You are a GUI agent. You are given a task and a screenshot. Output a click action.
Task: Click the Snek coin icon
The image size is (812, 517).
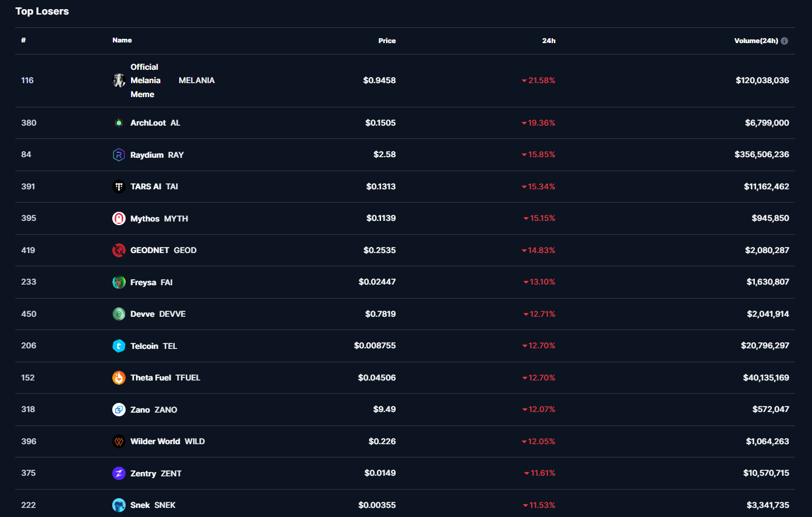tap(119, 505)
